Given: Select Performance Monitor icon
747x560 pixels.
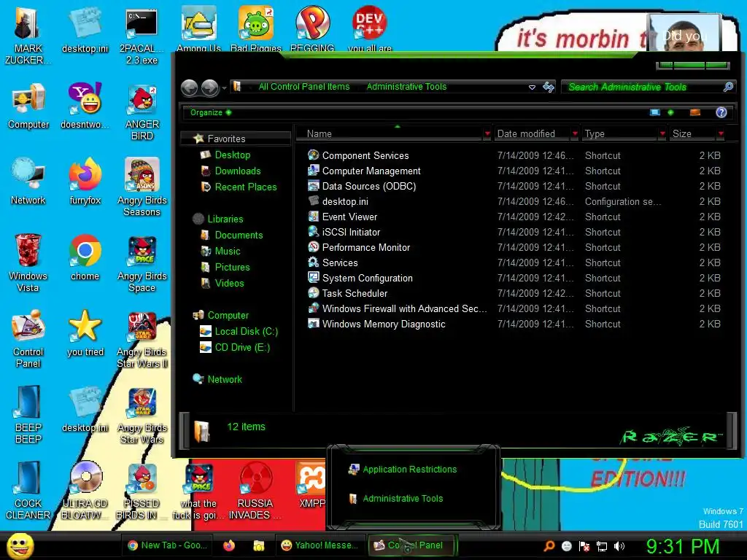Looking at the screenshot, I should pyautogui.click(x=313, y=247).
